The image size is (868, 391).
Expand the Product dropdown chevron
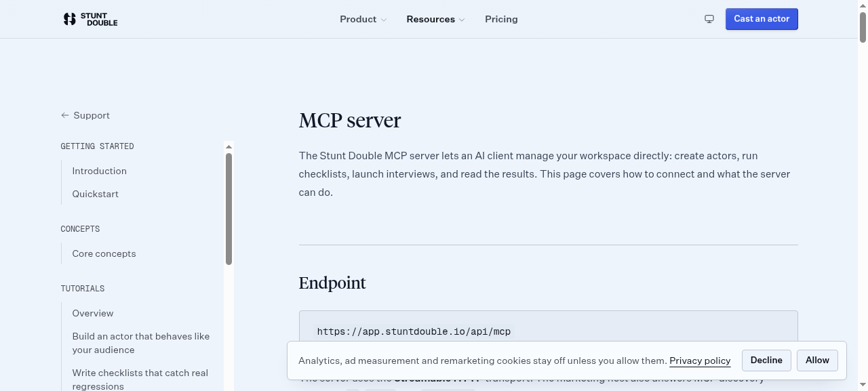(x=384, y=20)
